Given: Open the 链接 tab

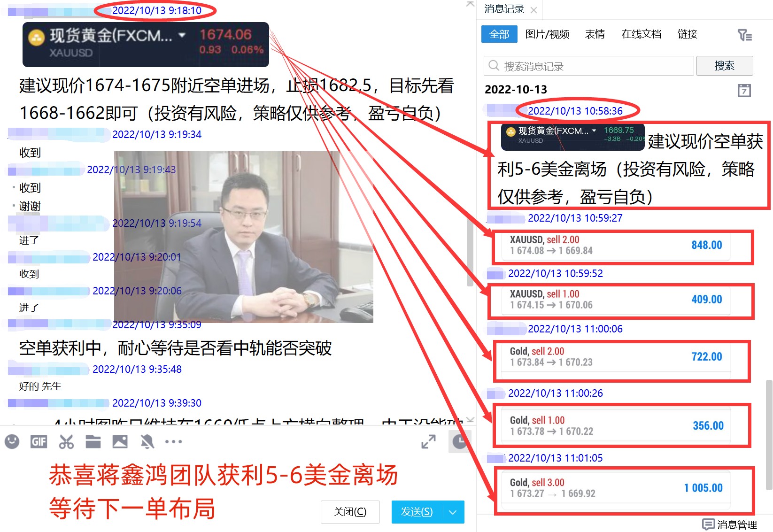Looking at the screenshot, I should (687, 34).
